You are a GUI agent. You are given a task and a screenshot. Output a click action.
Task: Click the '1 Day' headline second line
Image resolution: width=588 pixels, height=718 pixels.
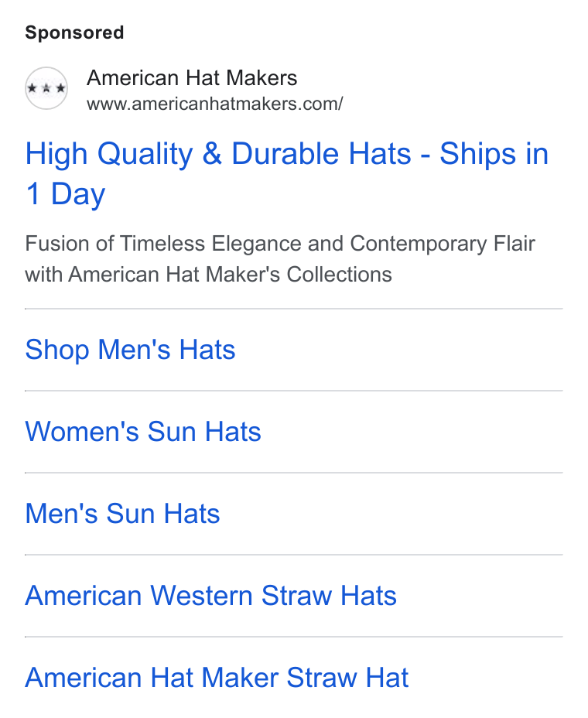pyautogui.click(x=66, y=193)
